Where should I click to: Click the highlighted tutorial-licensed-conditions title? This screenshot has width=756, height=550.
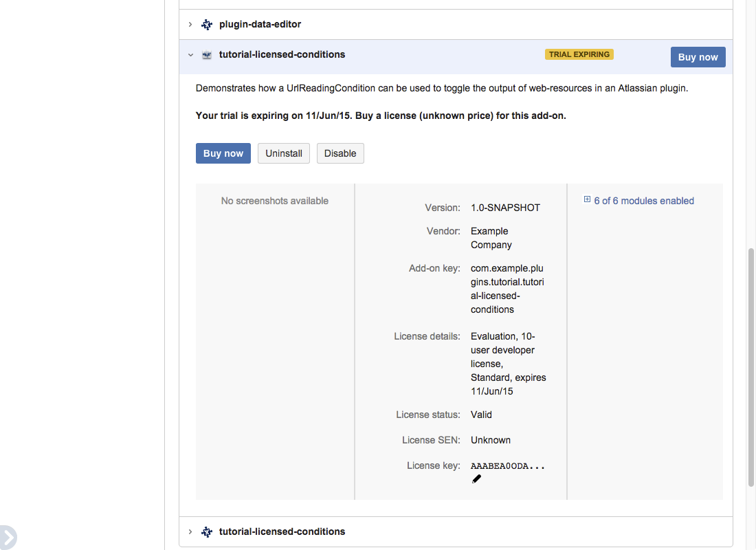click(x=282, y=54)
